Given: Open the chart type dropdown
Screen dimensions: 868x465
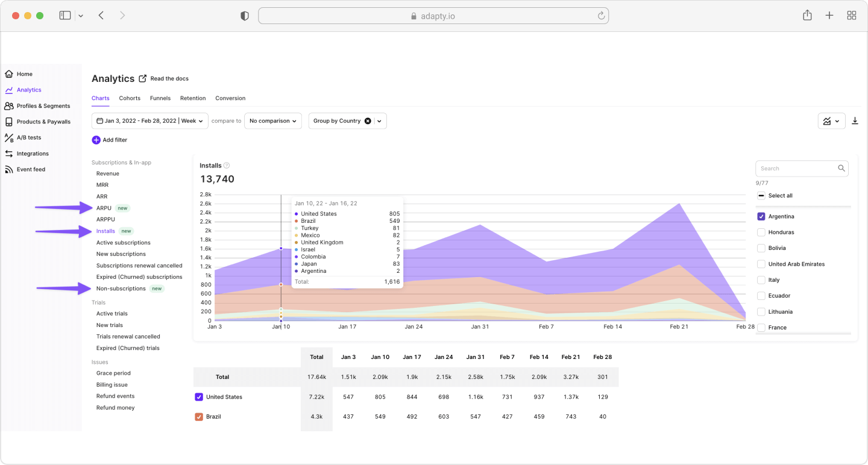Looking at the screenshot, I should (x=831, y=121).
